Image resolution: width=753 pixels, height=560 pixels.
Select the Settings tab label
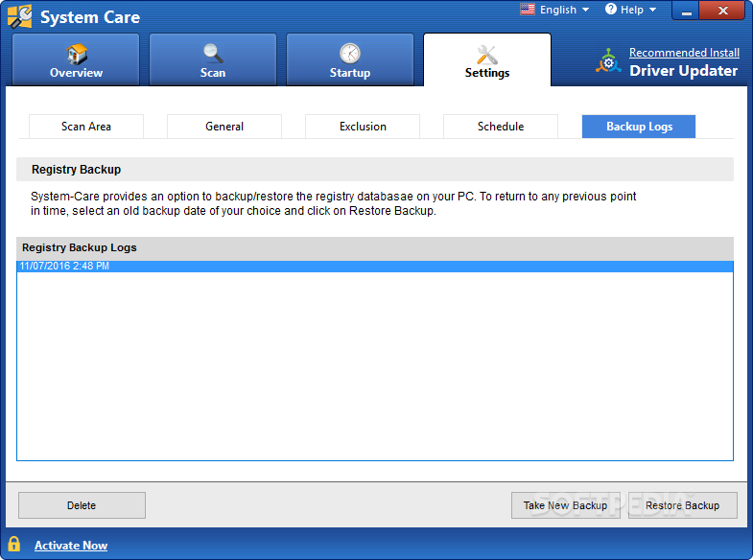[487, 73]
